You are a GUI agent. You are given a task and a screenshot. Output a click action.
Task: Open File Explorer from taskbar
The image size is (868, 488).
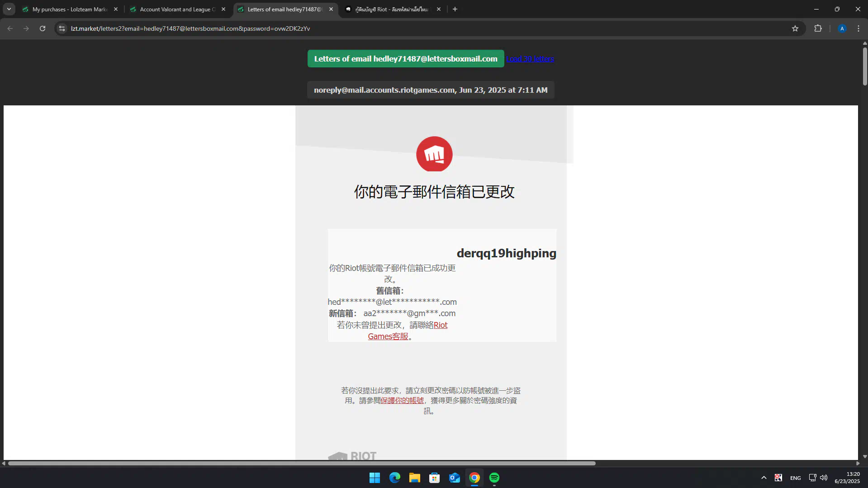click(x=414, y=478)
